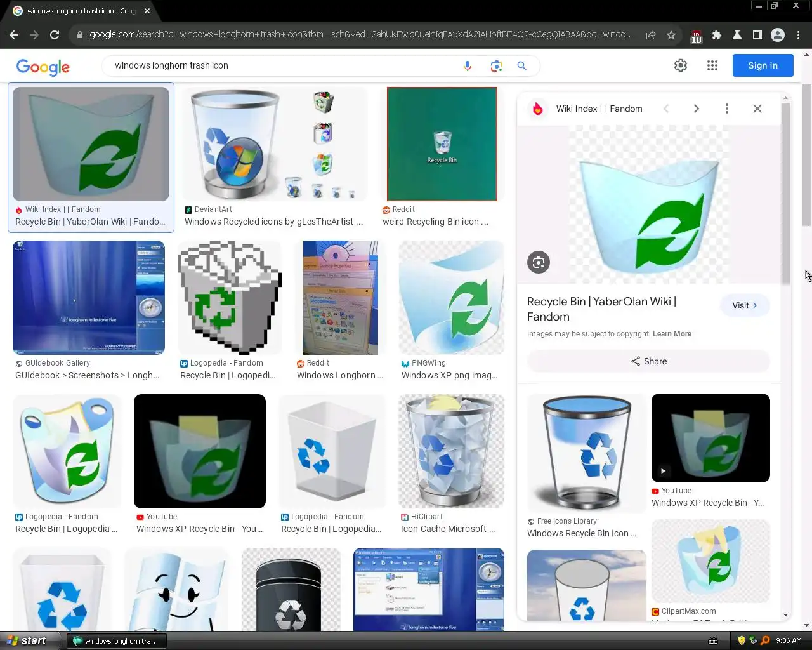Open the Google apps grid
This screenshot has height=650, width=812.
(x=712, y=65)
